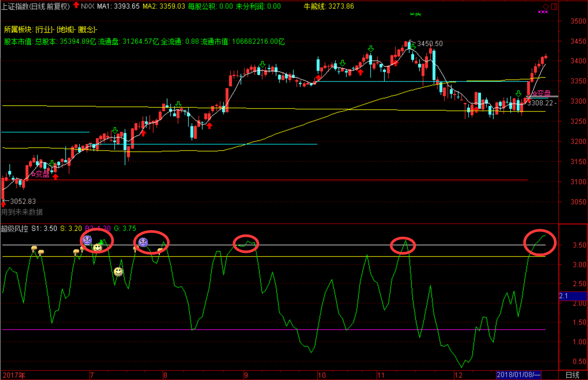This screenshot has width=588, height=380.
Task: Click the 全流通: 0.88 value
Action: click(180, 41)
